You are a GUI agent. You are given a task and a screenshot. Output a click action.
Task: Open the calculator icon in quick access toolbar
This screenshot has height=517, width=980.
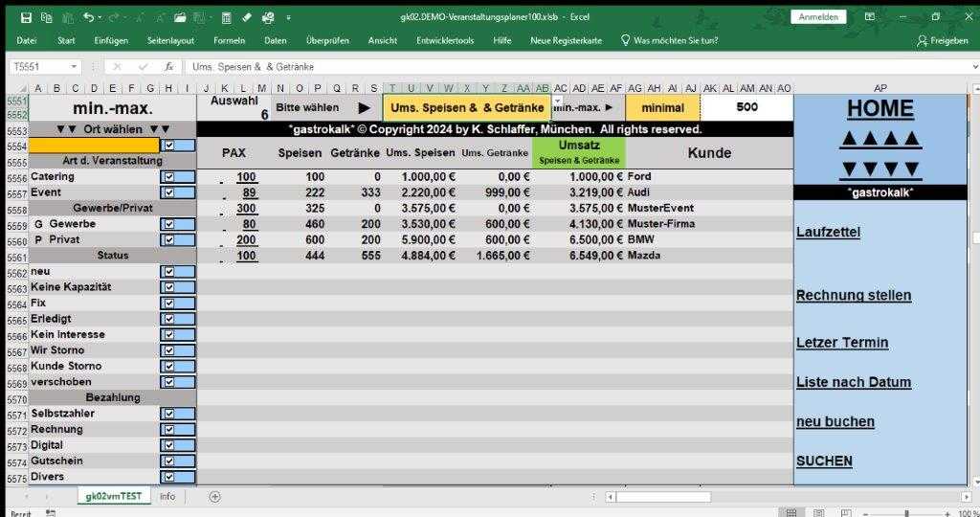(x=226, y=17)
